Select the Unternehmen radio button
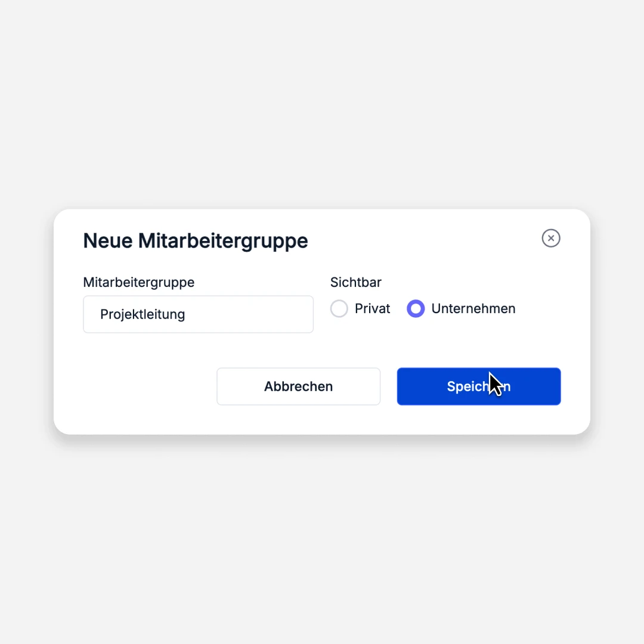644x644 pixels. [x=416, y=308]
